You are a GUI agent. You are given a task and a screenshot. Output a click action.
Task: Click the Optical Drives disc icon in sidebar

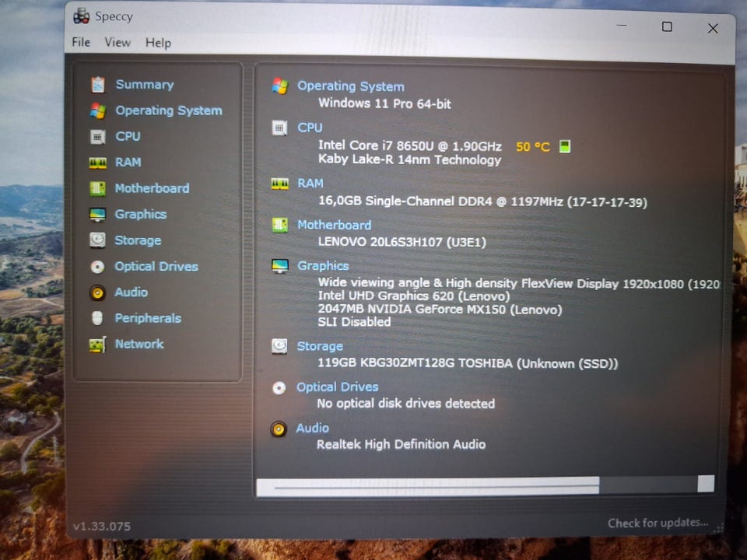click(97, 267)
